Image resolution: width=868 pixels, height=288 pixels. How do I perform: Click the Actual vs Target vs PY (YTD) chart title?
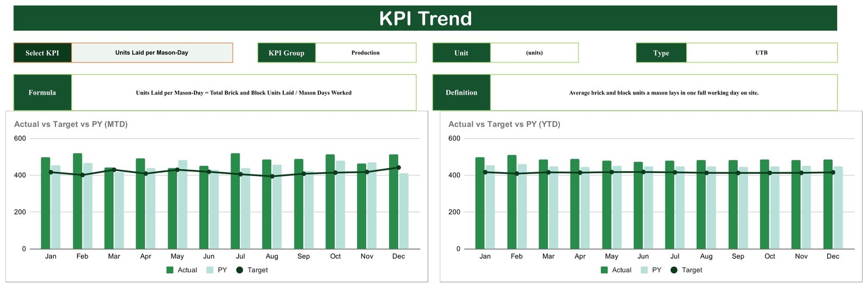pyautogui.click(x=505, y=124)
